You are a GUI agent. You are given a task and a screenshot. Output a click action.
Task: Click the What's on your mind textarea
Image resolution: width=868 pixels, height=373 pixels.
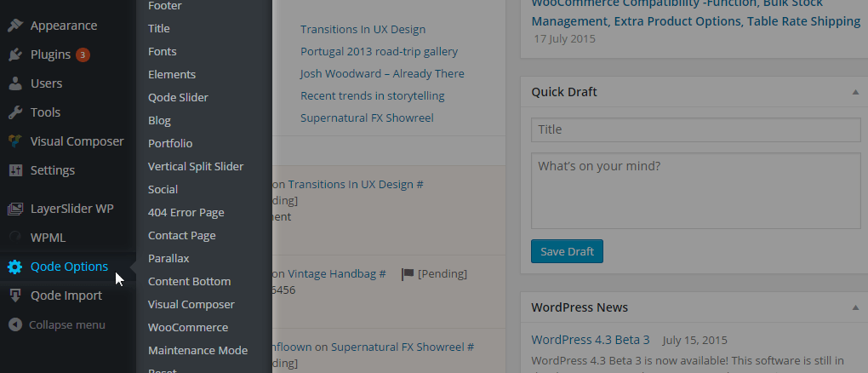[x=696, y=191]
